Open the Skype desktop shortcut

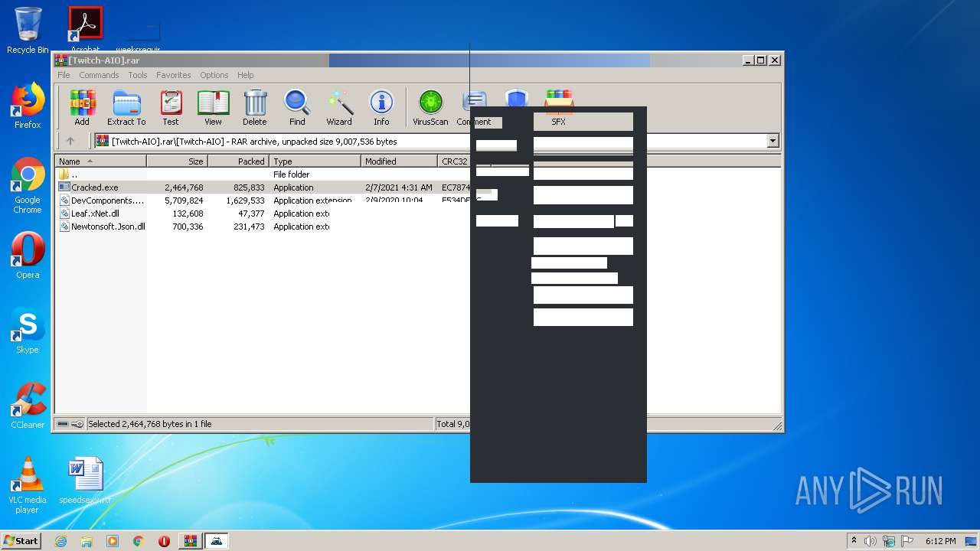[x=28, y=331]
